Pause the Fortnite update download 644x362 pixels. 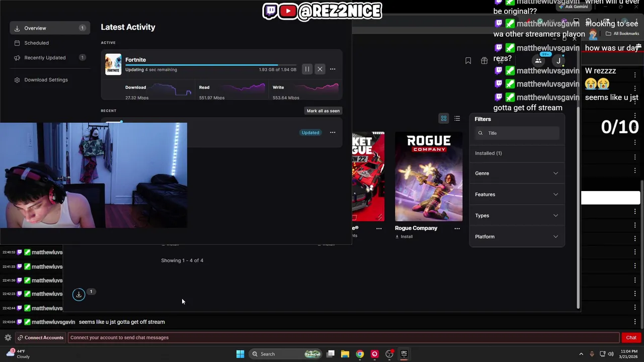307,69
